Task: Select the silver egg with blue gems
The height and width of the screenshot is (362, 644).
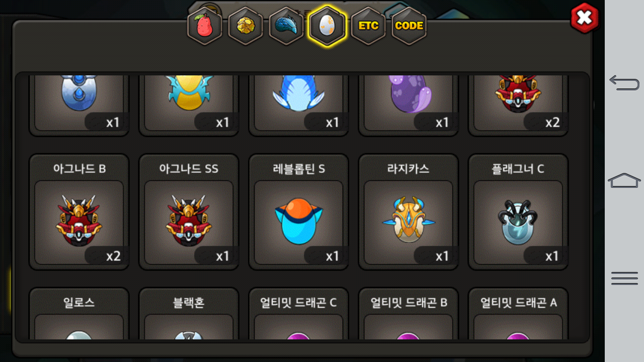Action: tap(79, 105)
